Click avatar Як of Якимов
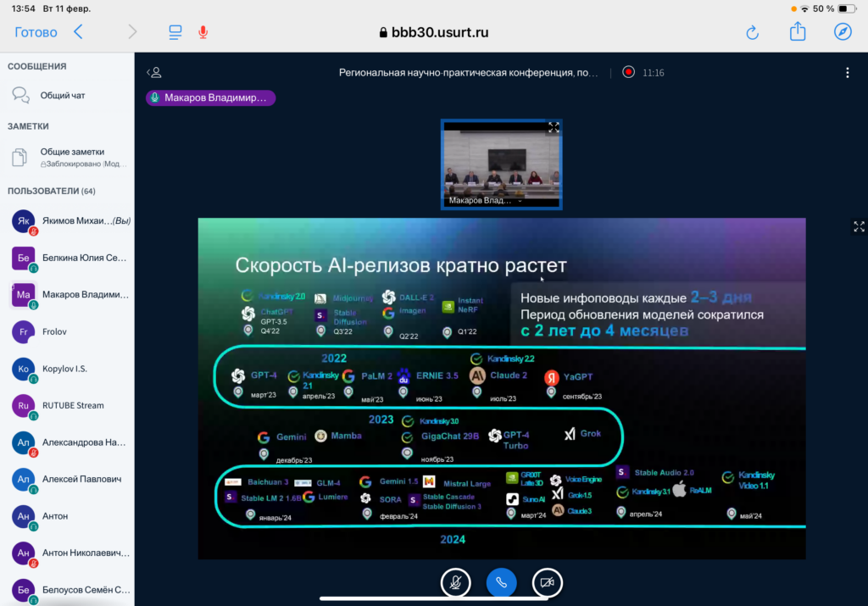 coord(23,221)
